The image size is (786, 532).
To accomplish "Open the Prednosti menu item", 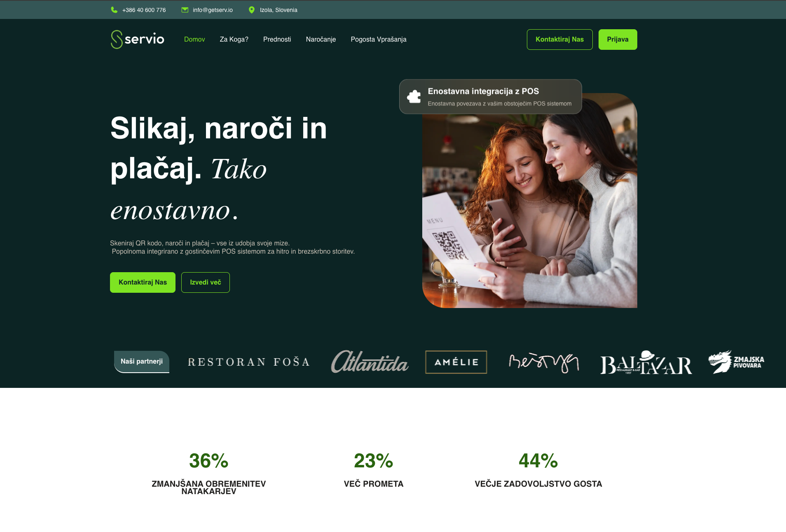I will coord(277,40).
